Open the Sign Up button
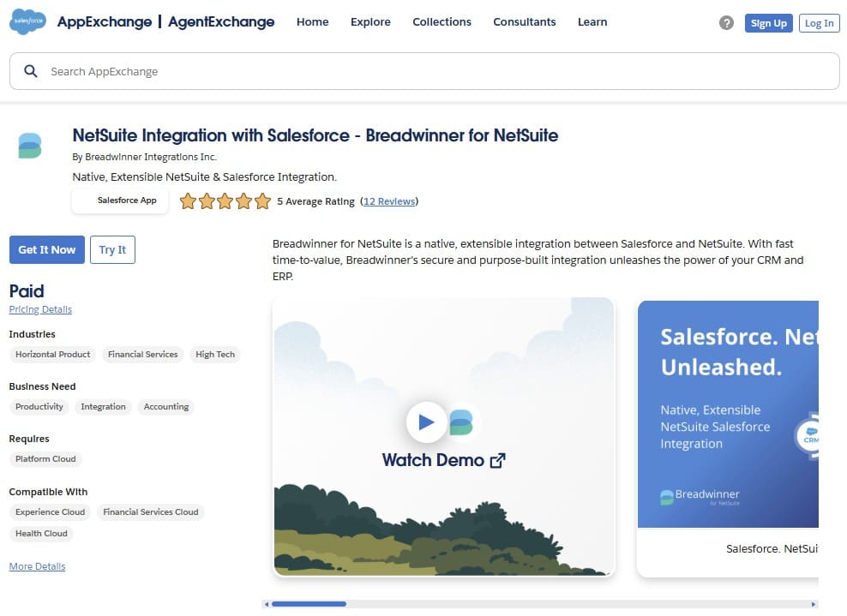This screenshot has width=847, height=616. [767, 23]
